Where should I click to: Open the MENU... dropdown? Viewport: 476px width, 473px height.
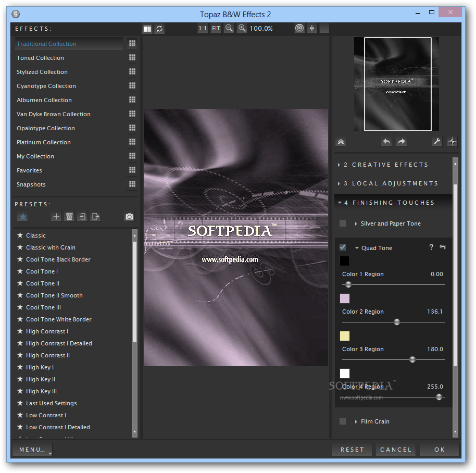[32, 450]
